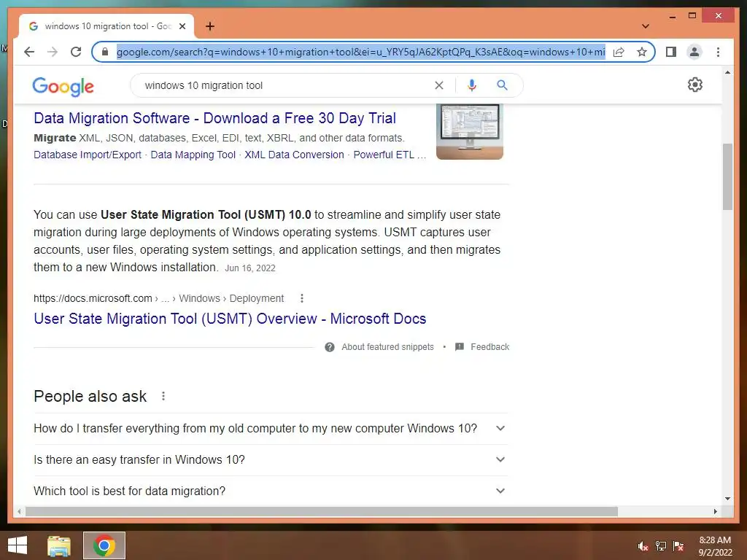This screenshot has height=560, width=747.
Task: Open the Powerful ETL sitelink
Action: [390, 155]
